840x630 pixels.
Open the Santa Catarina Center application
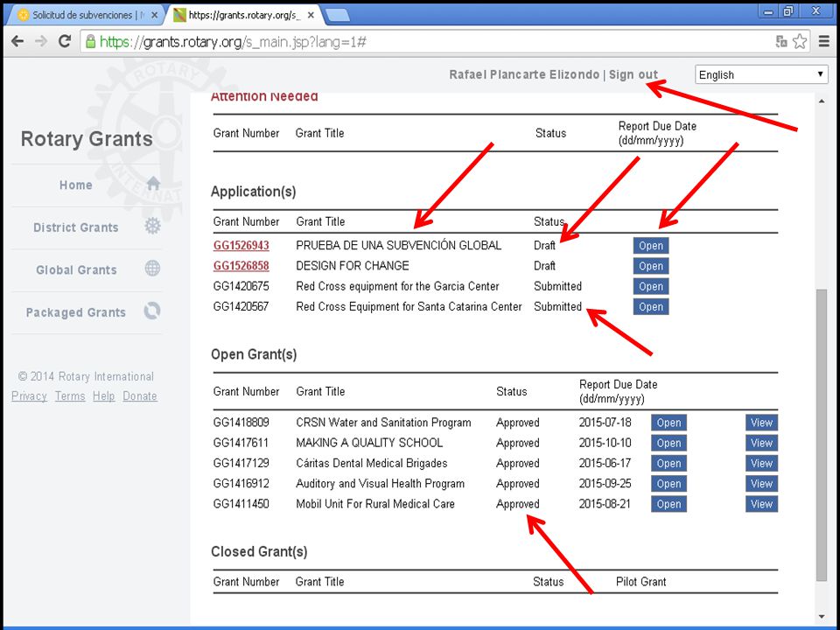[651, 306]
